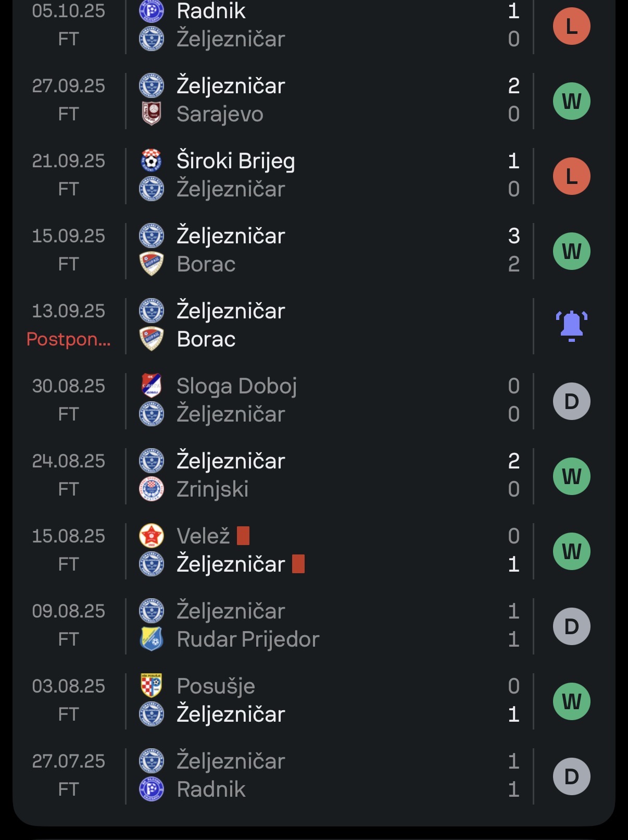Tap the Zrinjski club crest
Screen dimensions: 628x840
[x=152, y=489]
